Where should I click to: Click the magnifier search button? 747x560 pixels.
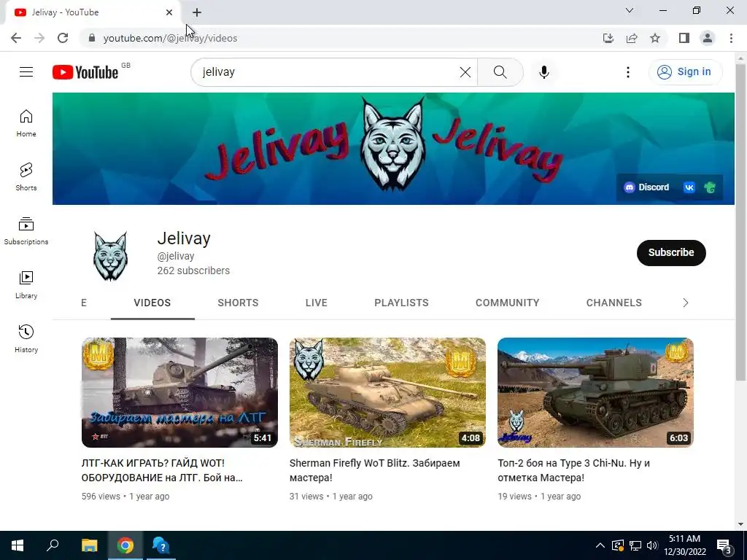[x=500, y=72]
